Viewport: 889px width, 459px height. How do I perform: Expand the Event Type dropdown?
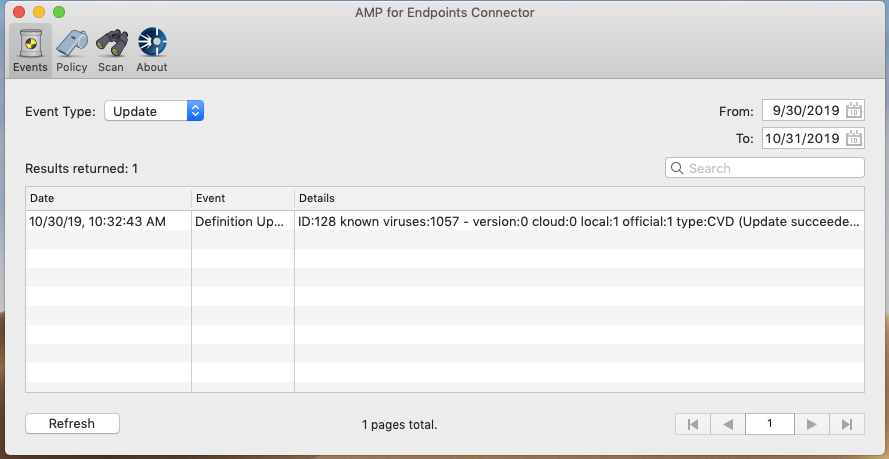[154, 111]
